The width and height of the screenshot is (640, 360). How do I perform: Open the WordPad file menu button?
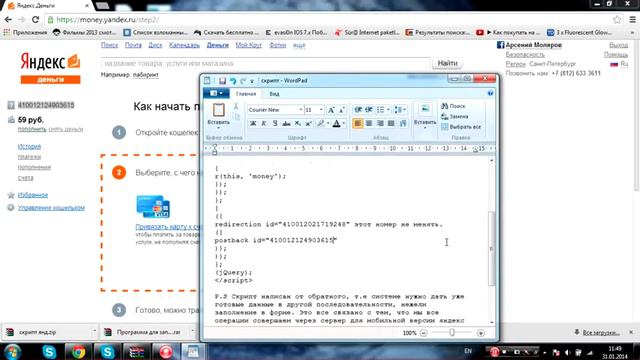pos(216,93)
